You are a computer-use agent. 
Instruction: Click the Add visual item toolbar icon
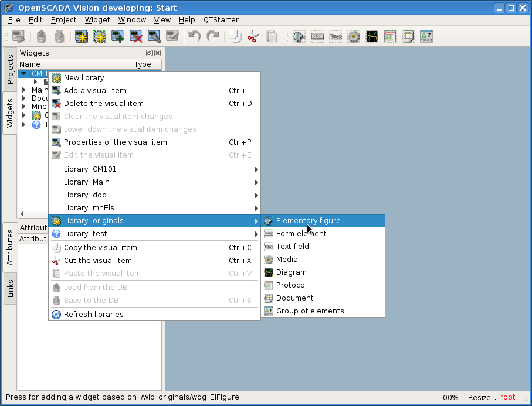118,36
